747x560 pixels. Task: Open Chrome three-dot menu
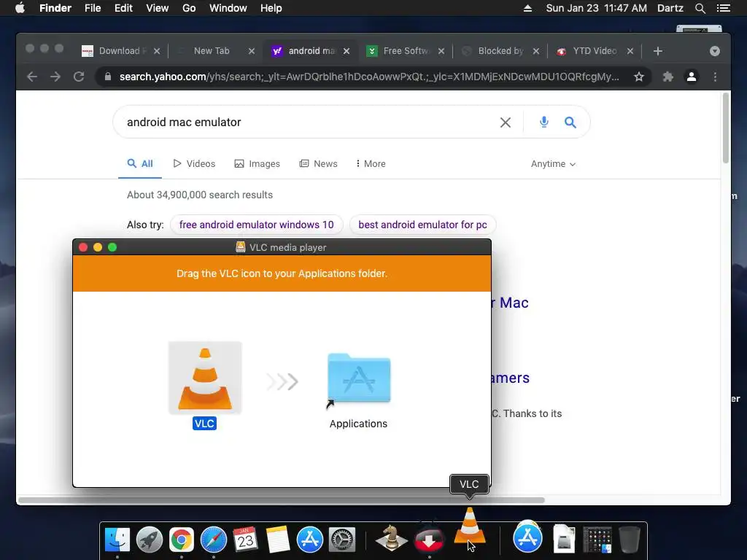715,77
